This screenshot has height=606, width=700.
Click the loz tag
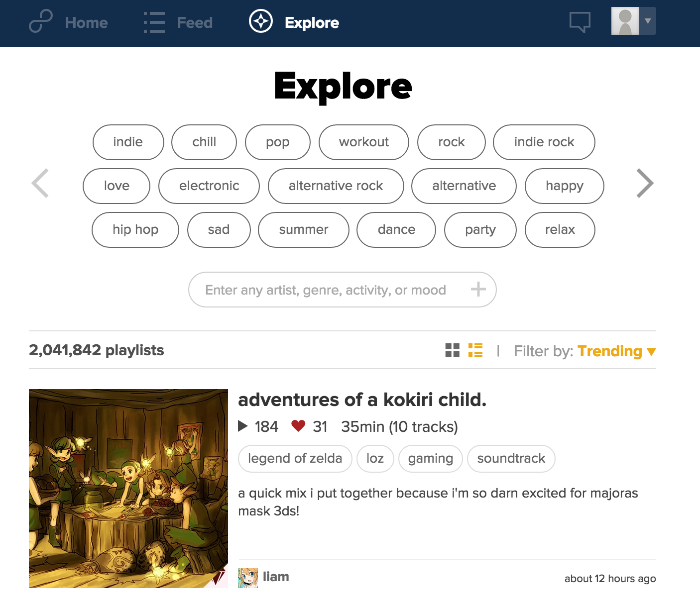[375, 459]
